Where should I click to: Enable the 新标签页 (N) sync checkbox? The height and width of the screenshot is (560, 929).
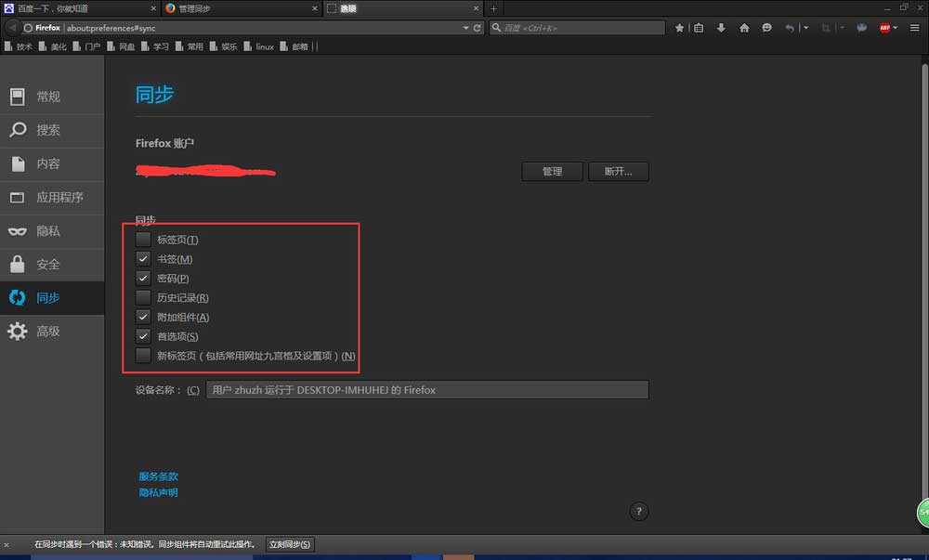point(143,355)
